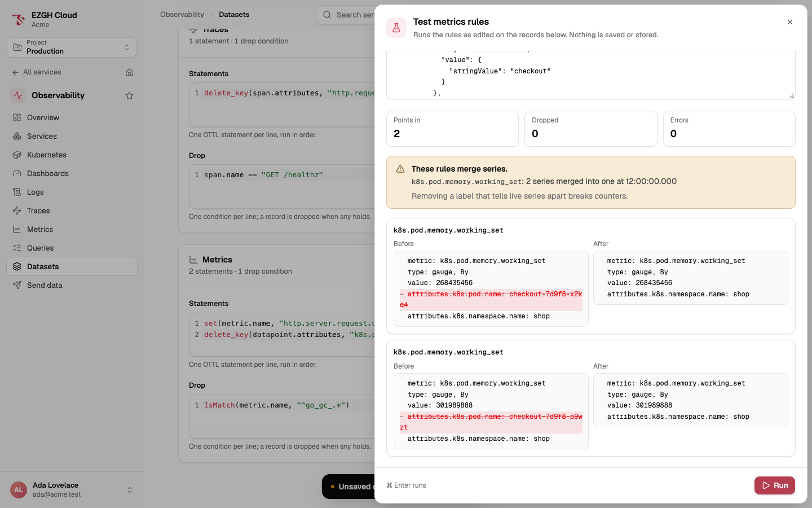The width and height of the screenshot is (812, 508).
Task: Click the Send data paper-plane icon
Action: [x=17, y=285]
